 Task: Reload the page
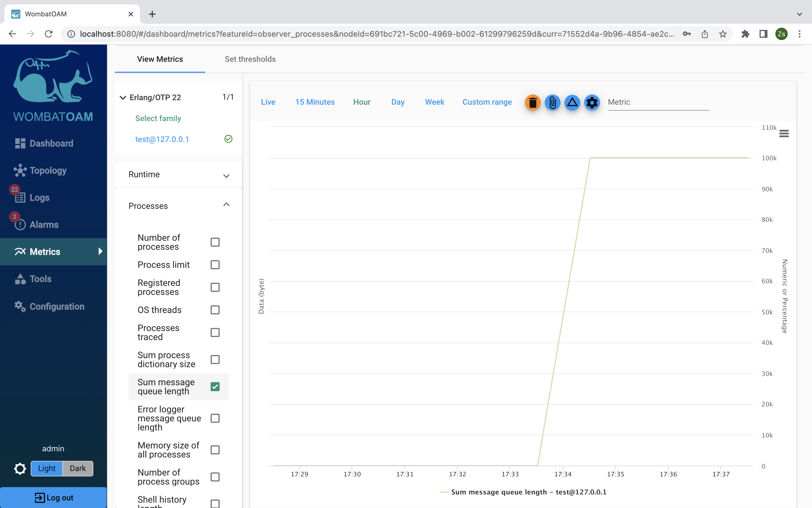(49, 34)
